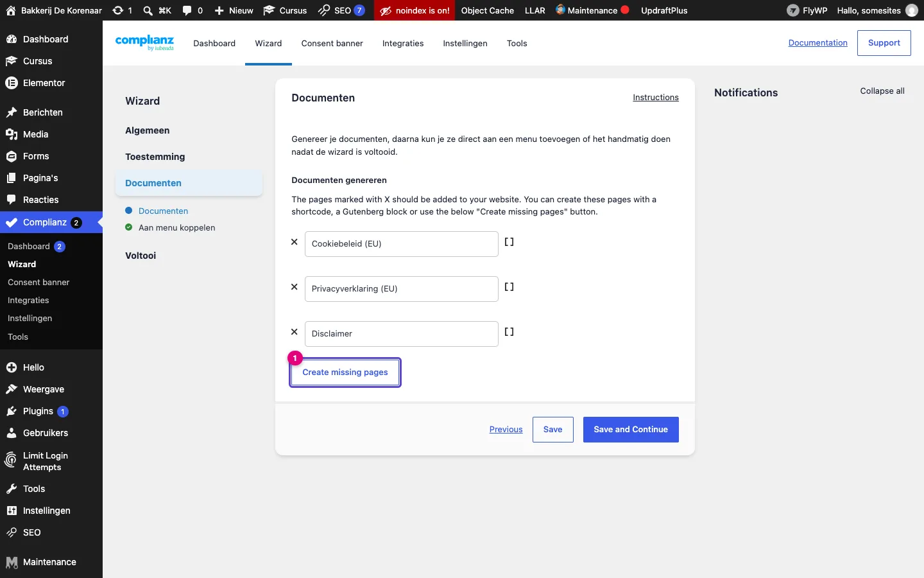This screenshot has width=924, height=578.
Task: Copy shortcode icon next to Disclaimer
Action: tap(509, 332)
